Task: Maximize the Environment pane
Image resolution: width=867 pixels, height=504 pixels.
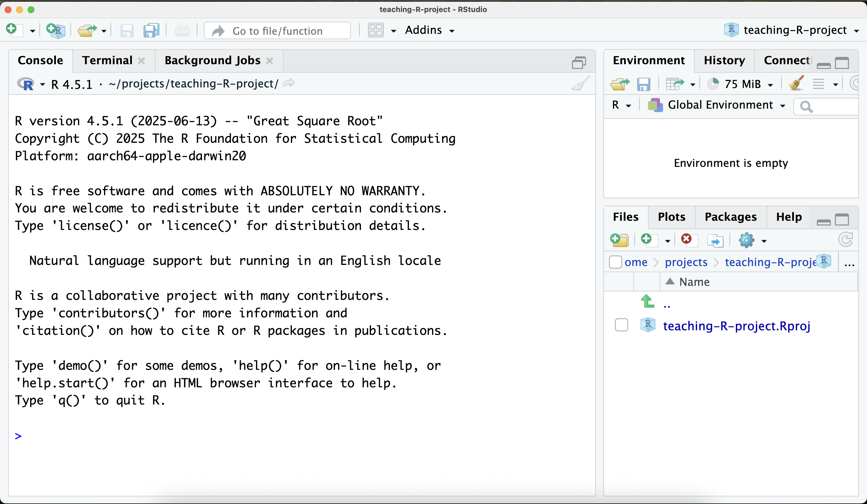Action: point(842,63)
